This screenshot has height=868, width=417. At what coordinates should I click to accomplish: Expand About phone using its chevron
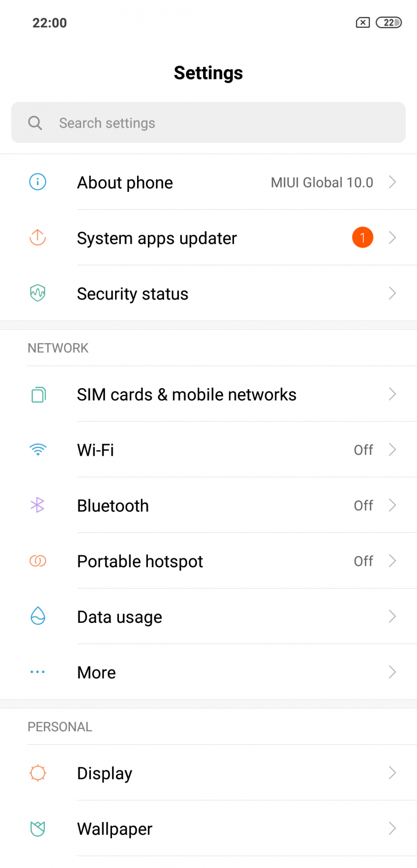click(392, 182)
